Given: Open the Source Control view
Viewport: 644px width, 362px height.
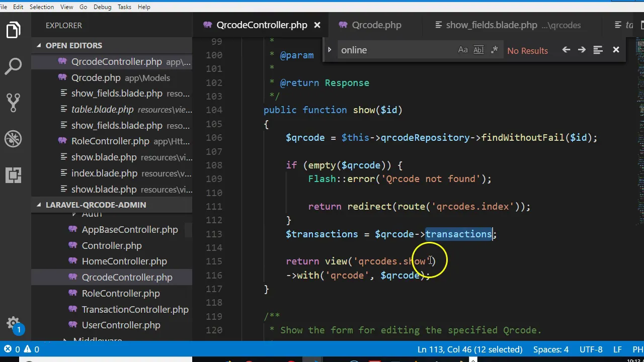Looking at the screenshot, I should tap(14, 102).
